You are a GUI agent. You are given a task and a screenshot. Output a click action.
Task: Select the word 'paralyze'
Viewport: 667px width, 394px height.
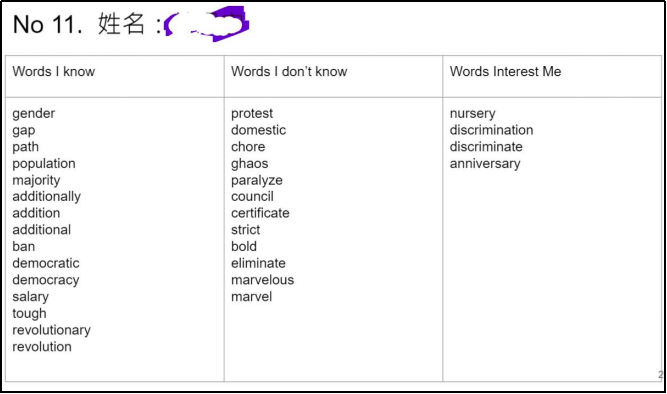pyautogui.click(x=257, y=180)
